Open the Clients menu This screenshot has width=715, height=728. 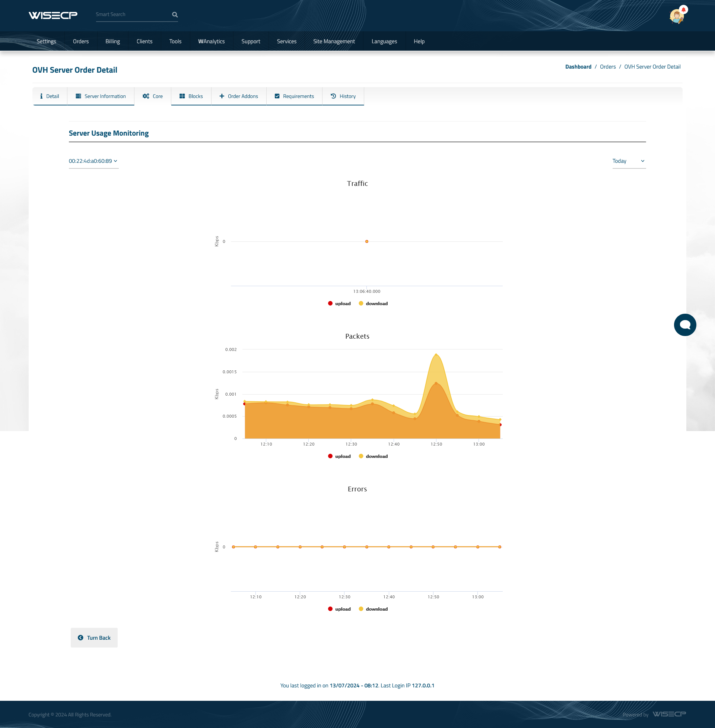tap(144, 41)
